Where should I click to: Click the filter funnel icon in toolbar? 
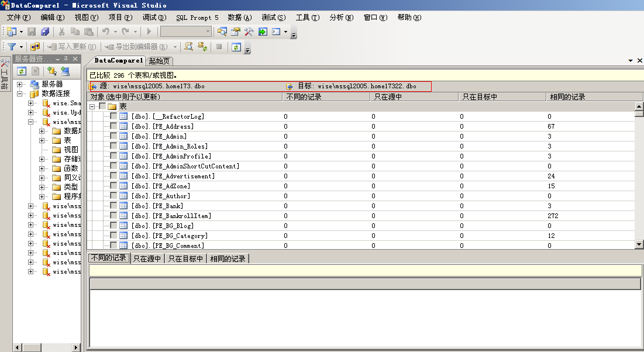[11, 47]
